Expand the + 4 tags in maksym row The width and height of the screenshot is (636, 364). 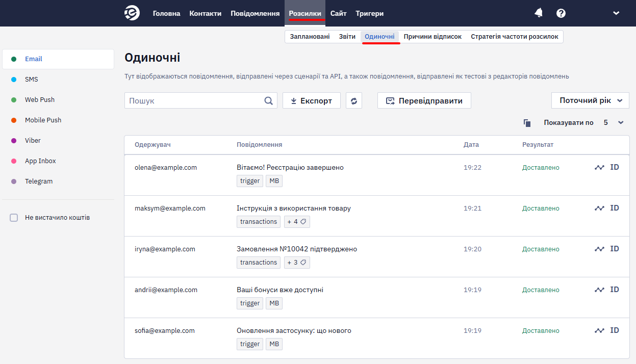point(297,222)
